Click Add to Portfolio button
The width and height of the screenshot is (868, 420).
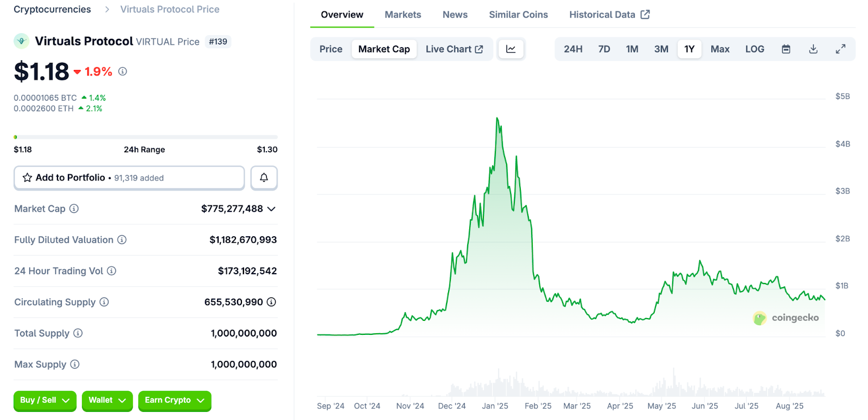pyautogui.click(x=129, y=178)
